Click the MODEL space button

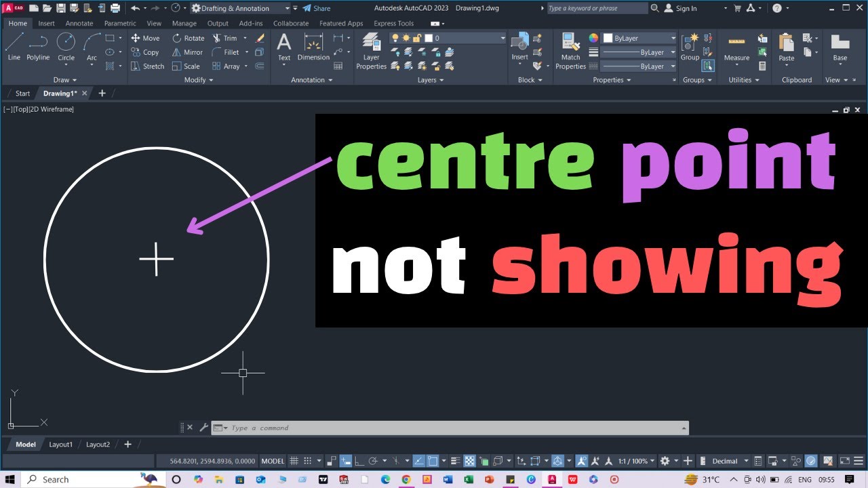point(273,461)
